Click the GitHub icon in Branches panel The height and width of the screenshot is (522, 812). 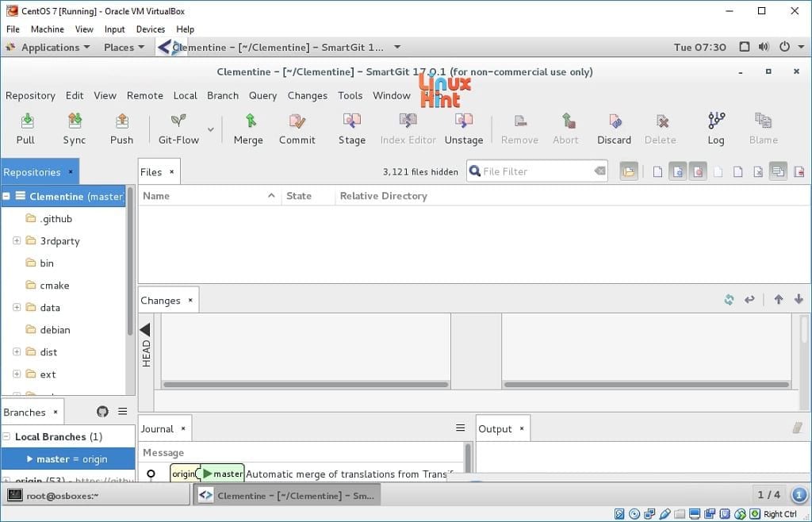102,412
